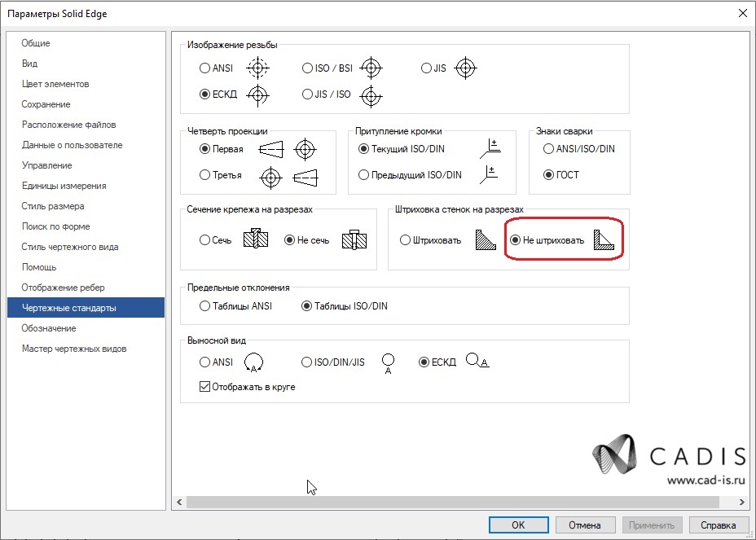Click the horizontal scrollbar track
The height and width of the screenshot is (540, 756).
(x=453, y=502)
